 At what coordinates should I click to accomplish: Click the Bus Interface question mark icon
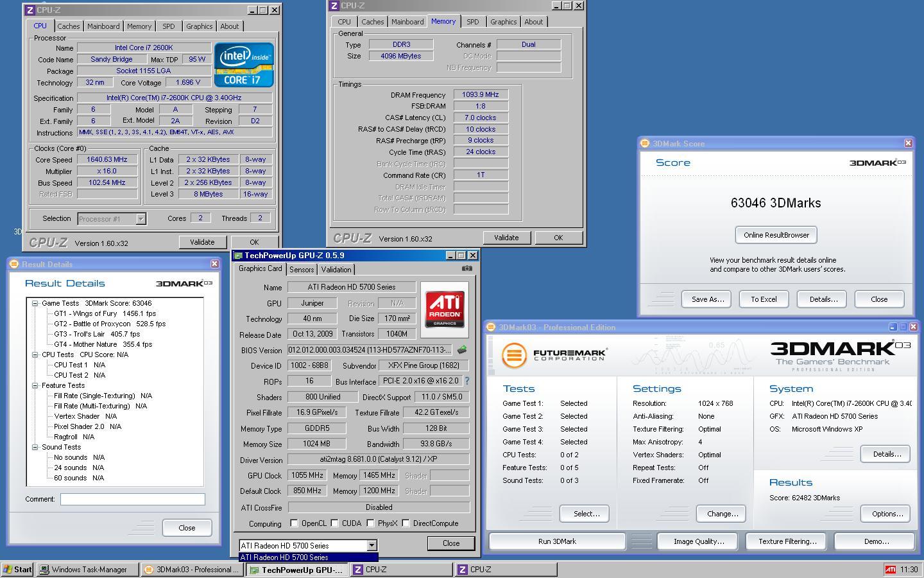tap(467, 381)
